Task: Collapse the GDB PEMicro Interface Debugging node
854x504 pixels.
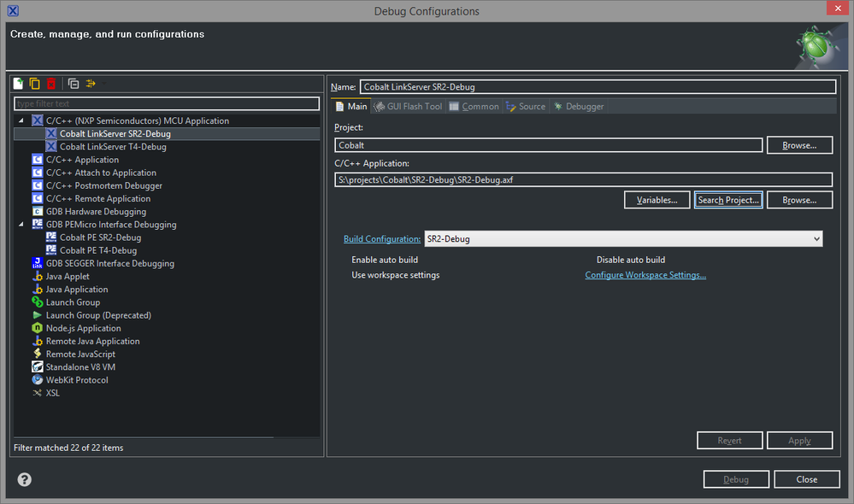Action: pos(21,225)
